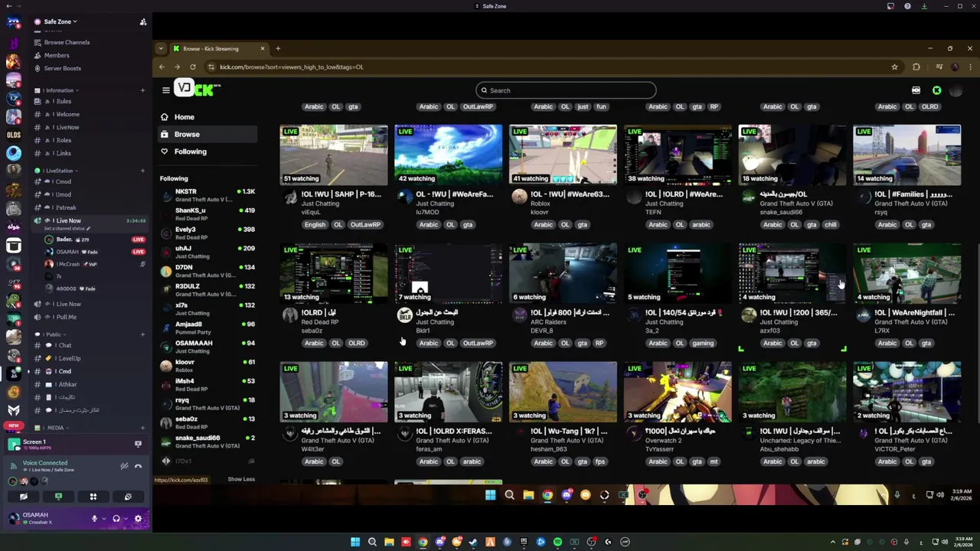The width and height of the screenshot is (980, 551).
Task: Open activities button in voice panel
Action: (93, 497)
